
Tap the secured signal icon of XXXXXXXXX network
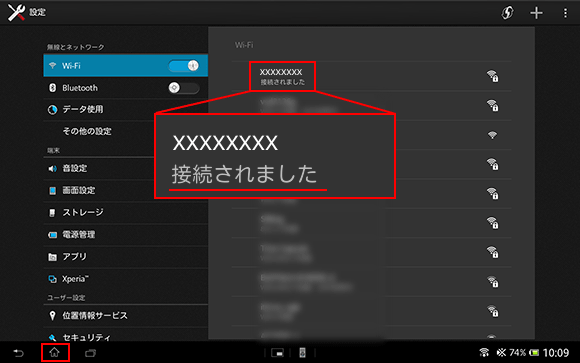pos(492,76)
